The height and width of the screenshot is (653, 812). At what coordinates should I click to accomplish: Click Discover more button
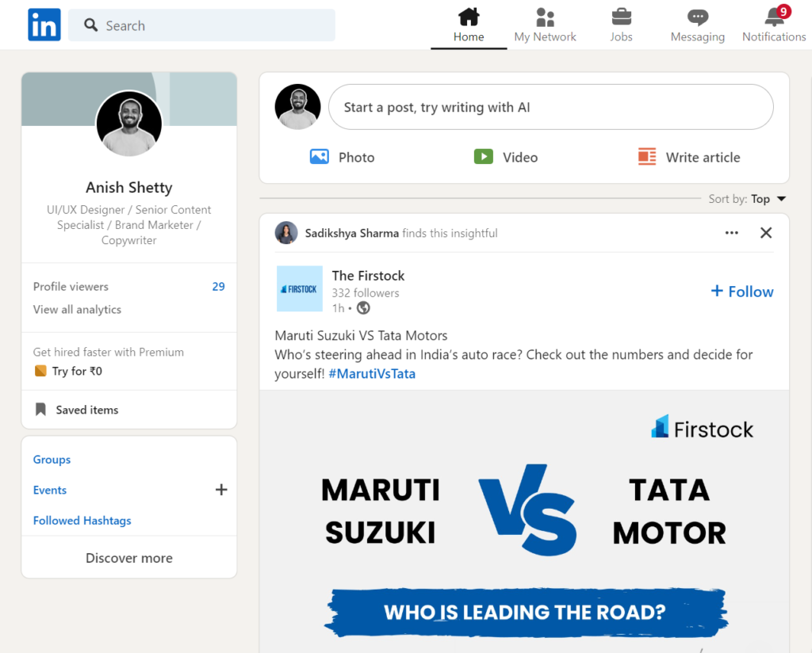click(x=129, y=558)
